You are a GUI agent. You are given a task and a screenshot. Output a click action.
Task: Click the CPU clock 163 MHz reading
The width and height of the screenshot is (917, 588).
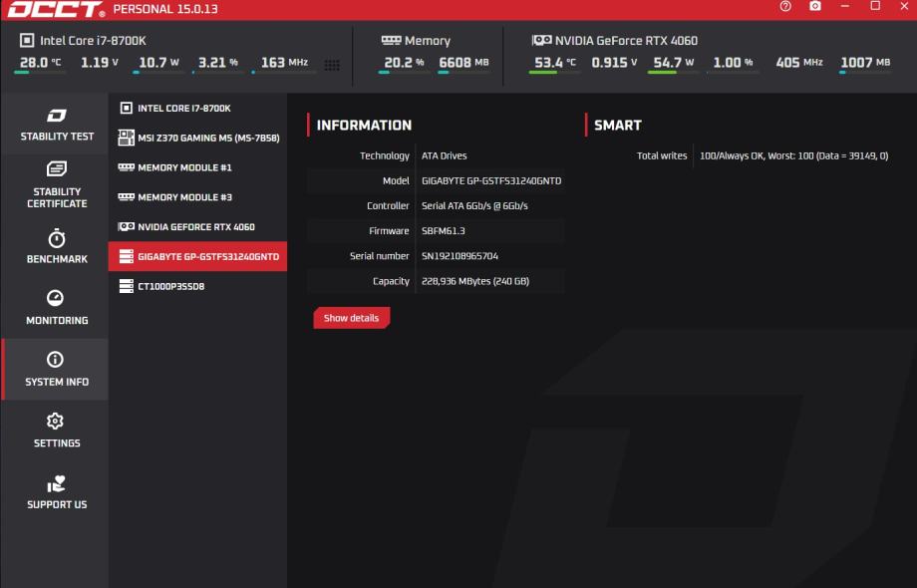click(x=284, y=63)
